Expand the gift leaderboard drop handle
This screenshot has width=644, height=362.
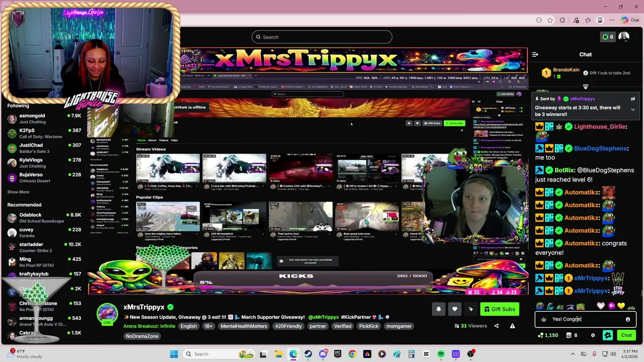[x=585, y=87]
